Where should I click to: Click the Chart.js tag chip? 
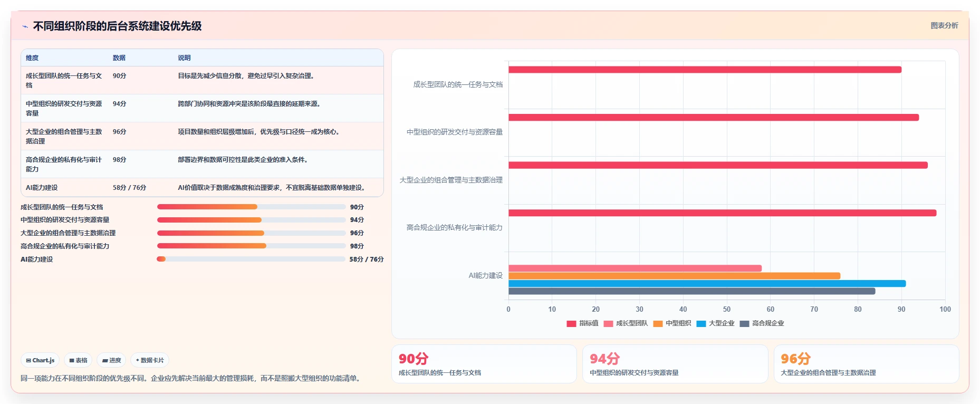40,360
